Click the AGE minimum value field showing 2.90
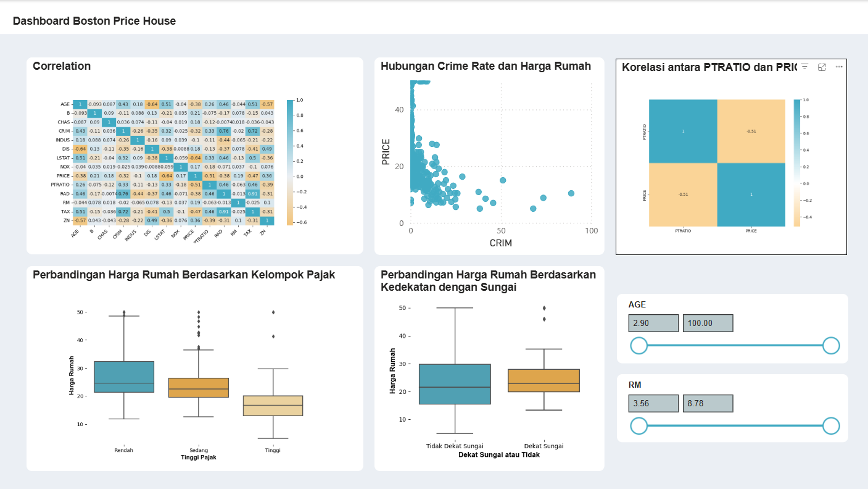Viewport: 868px width, 489px height. pyautogui.click(x=653, y=322)
